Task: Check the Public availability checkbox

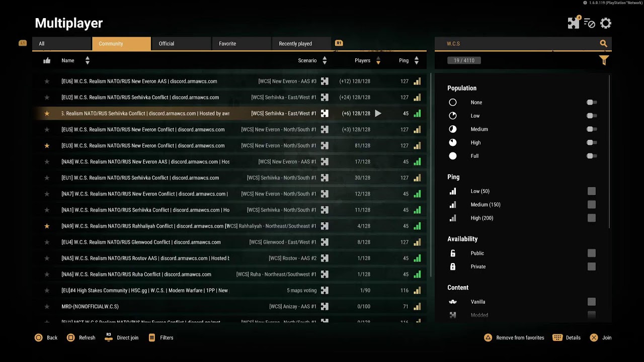Action: [592, 253]
